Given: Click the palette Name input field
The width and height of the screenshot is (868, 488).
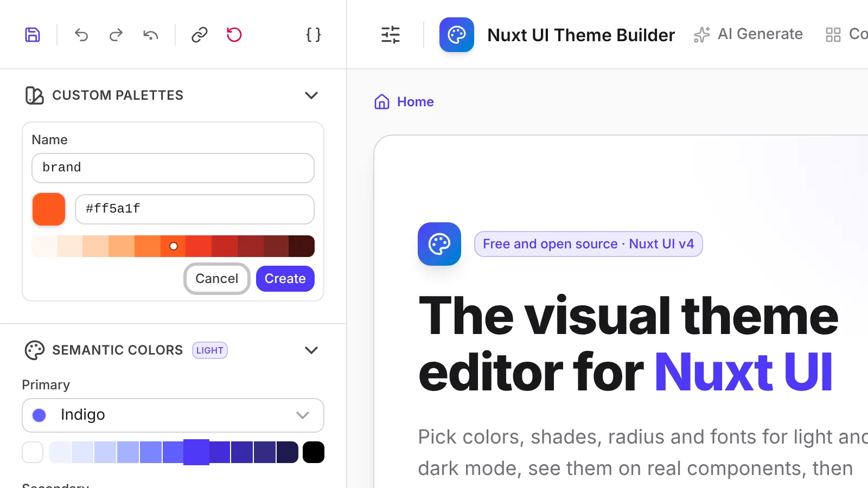Looking at the screenshot, I should click(173, 168).
